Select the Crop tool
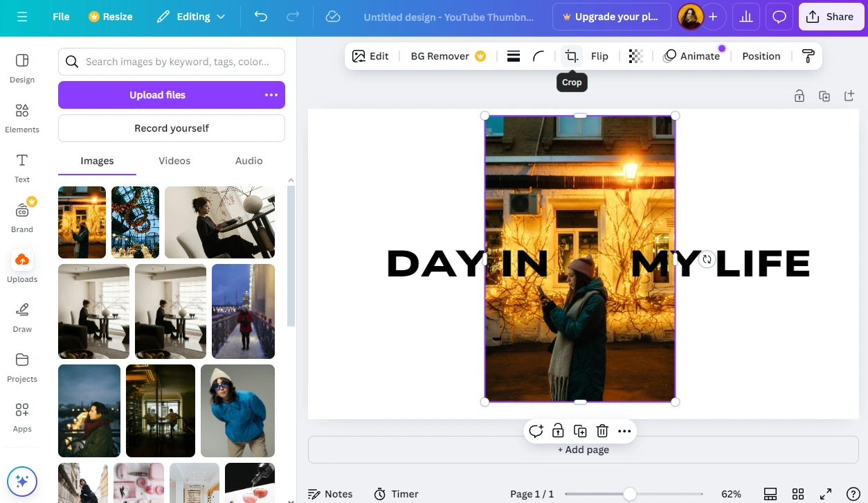 572,56
